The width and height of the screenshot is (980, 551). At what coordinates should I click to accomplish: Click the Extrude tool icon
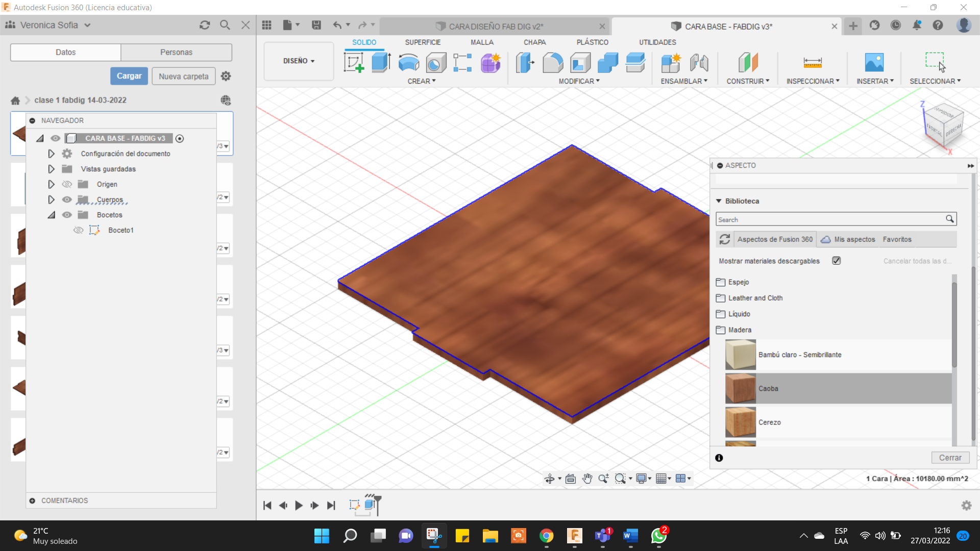381,63
